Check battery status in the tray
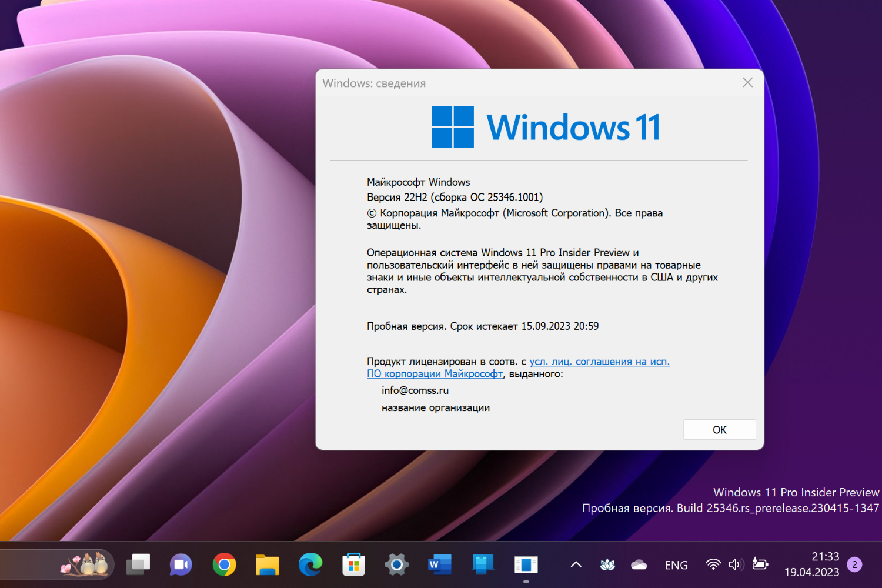 (760, 564)
